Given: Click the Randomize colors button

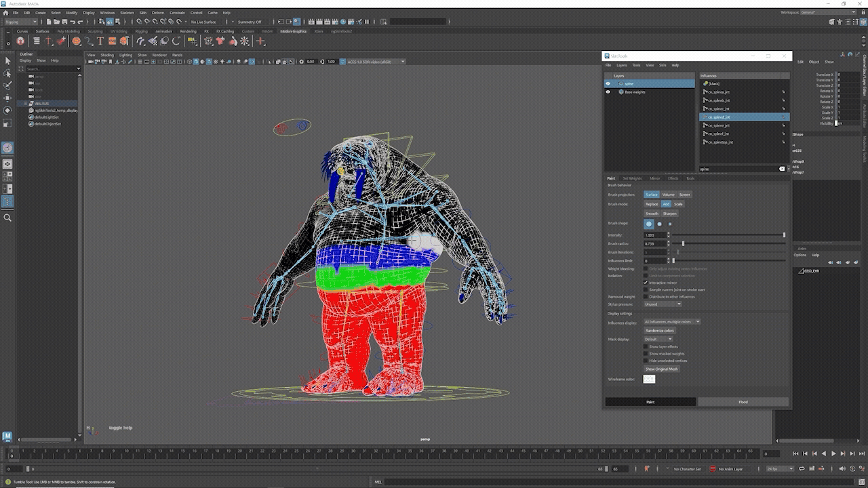Looking at the screenshot, I should pyautogui.click(x=659, y=330).
